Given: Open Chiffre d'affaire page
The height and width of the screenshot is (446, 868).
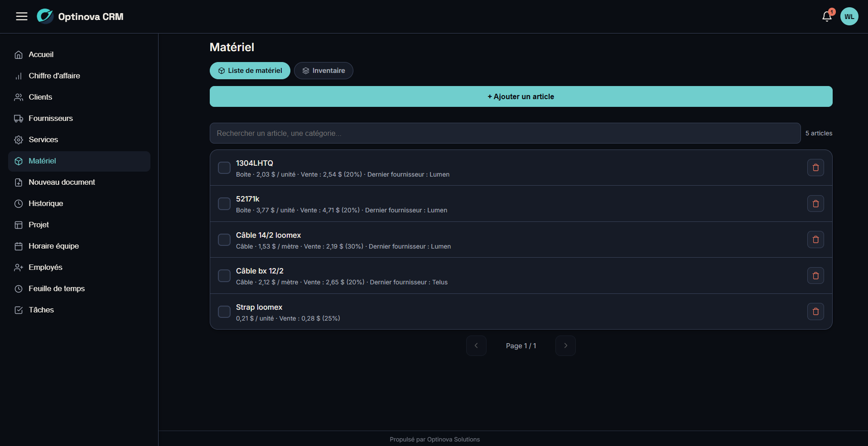Looking at the screenshot, I should 79,76.
